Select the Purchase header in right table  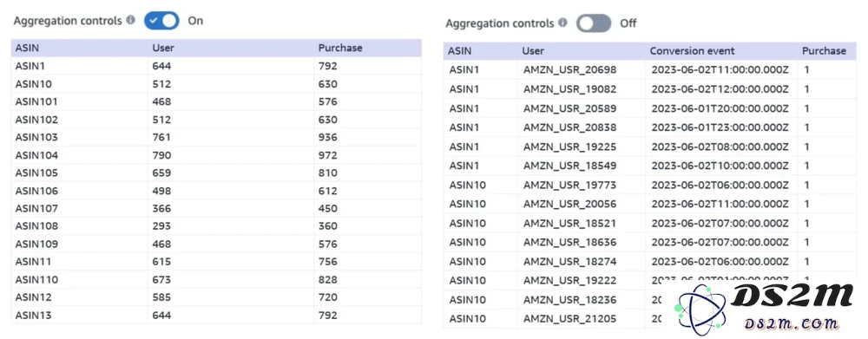824,51
